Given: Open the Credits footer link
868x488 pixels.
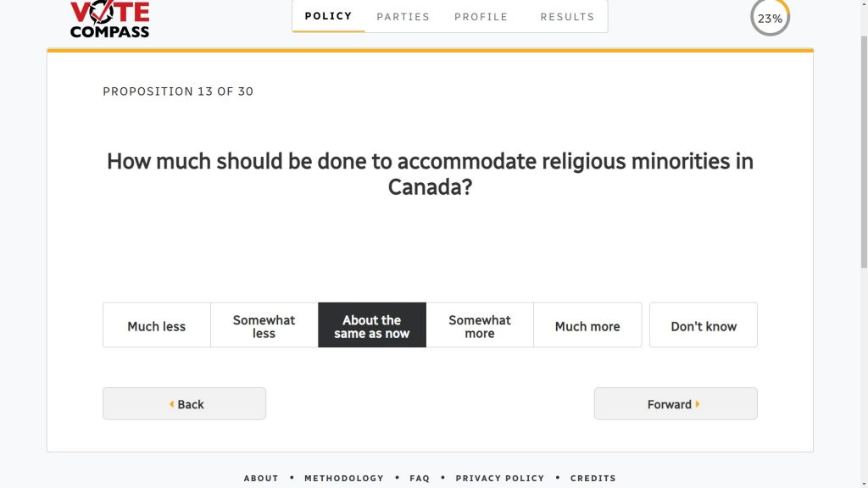Looking at the screenshot, I should 593,478.
